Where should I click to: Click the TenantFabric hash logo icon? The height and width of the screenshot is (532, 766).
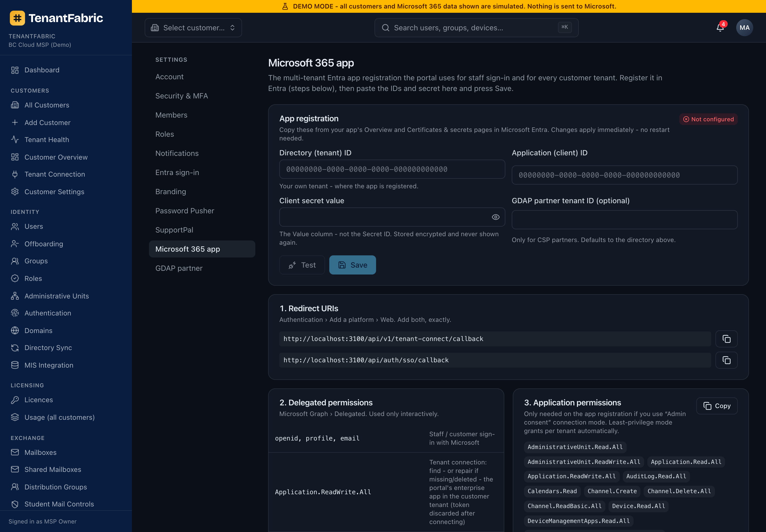17,18
